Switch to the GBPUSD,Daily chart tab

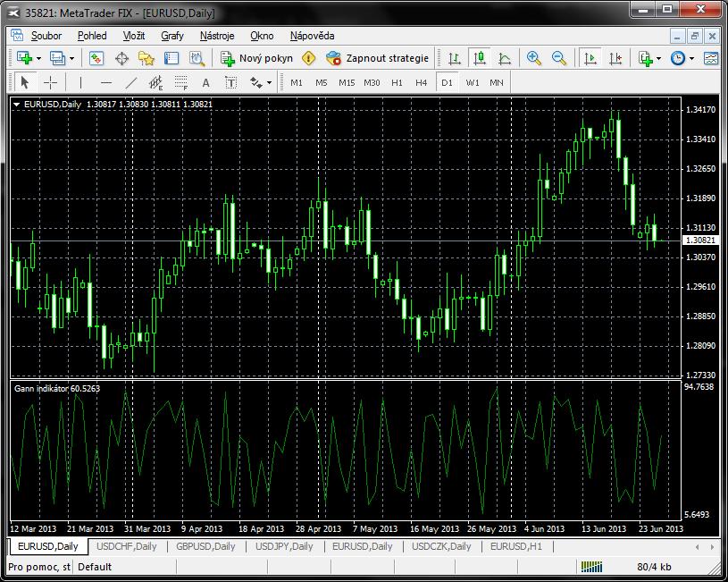click(x=205, y=546)
